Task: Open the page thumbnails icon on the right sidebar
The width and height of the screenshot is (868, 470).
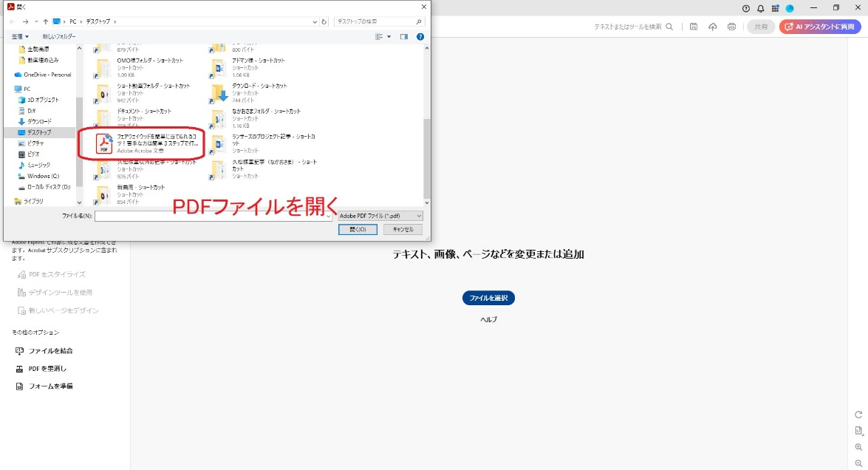Action: [860, 430]
